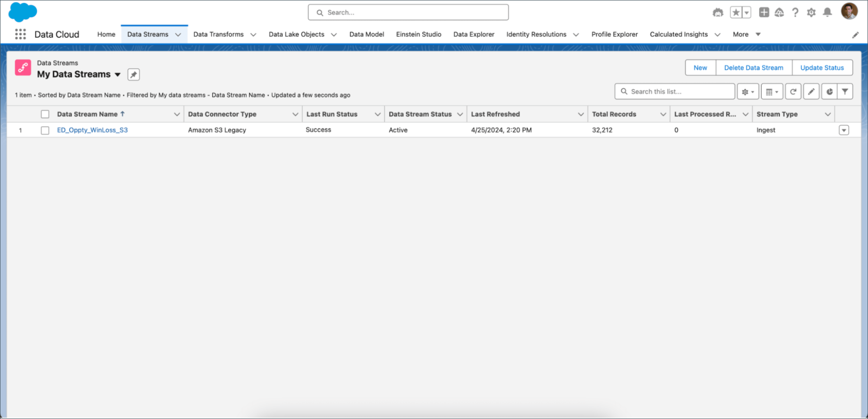Open the Data Transforms tab
This screenshot has width=868, height=419.
coord(218,34)
